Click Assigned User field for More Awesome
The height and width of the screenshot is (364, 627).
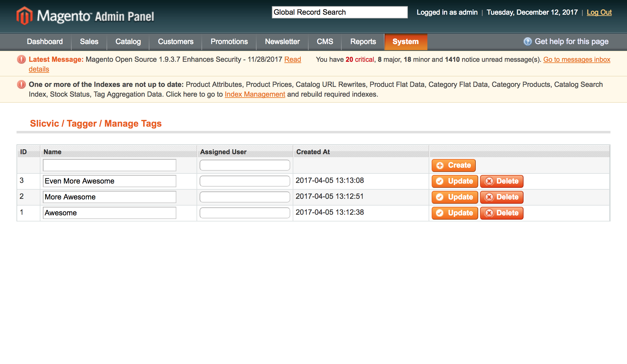[x=245, y=197]
